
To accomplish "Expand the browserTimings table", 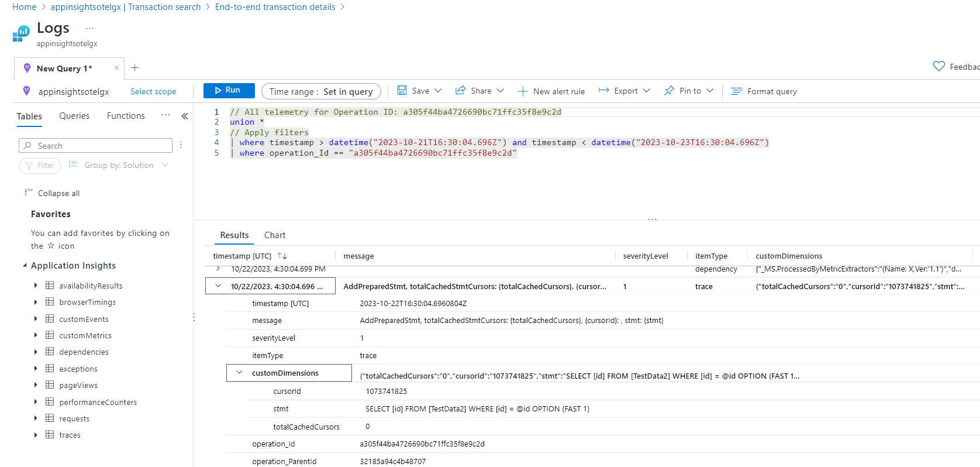I will tap(36, 302).
